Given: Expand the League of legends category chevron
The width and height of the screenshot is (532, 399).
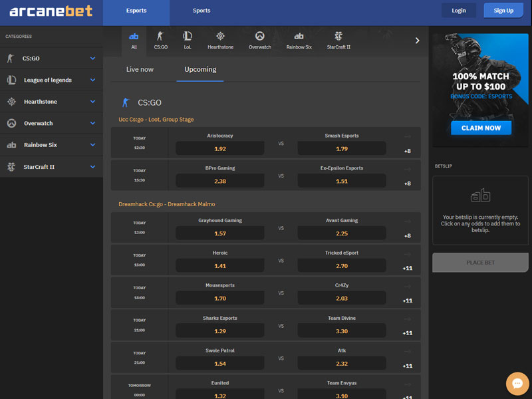Looking at the screenshot, I should (92, 80).
